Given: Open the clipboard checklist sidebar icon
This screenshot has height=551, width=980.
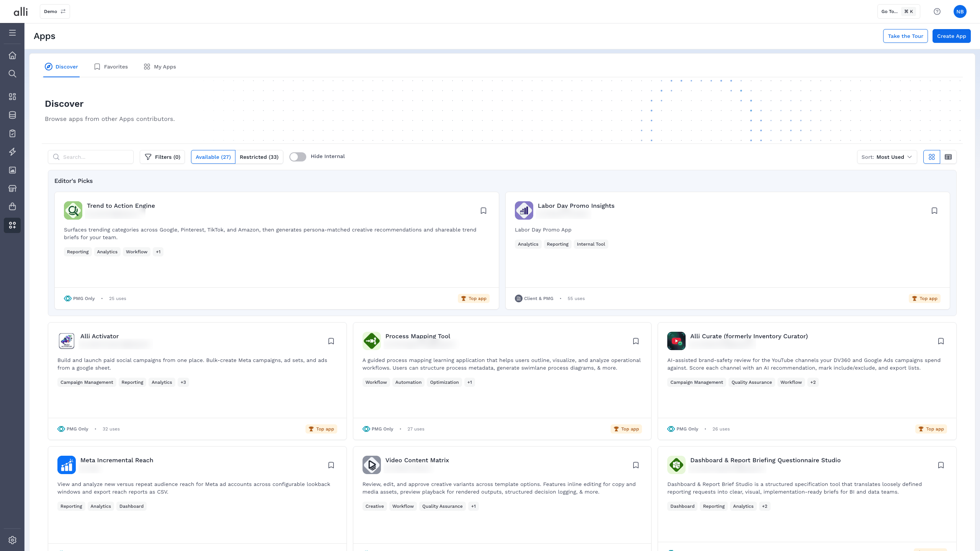Looking at the screenshot, I should click(x=12, y=134).
